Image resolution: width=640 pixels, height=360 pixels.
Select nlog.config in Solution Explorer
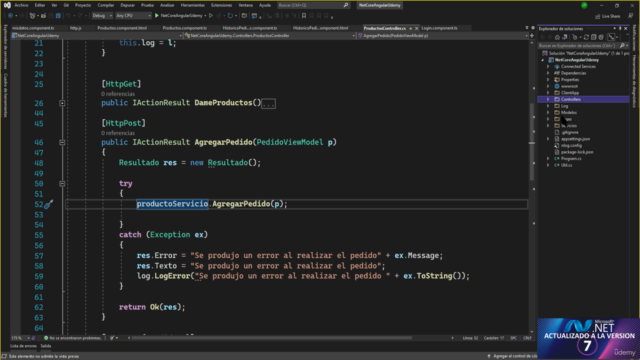571,145
